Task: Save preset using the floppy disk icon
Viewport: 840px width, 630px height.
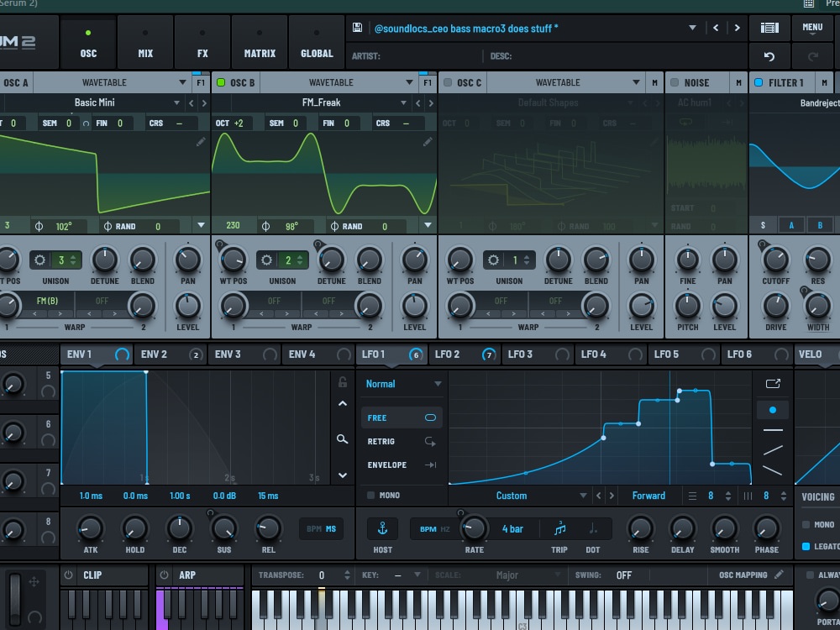Action: pos(357,28)
